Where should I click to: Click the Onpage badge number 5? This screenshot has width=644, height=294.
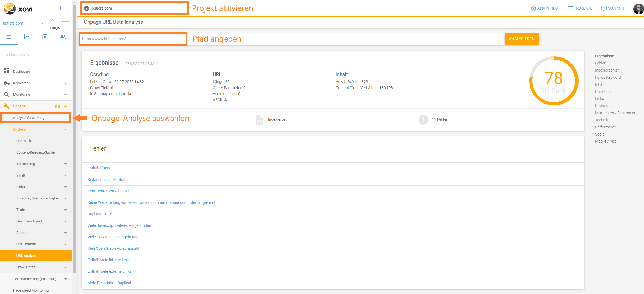coord(57,107)
